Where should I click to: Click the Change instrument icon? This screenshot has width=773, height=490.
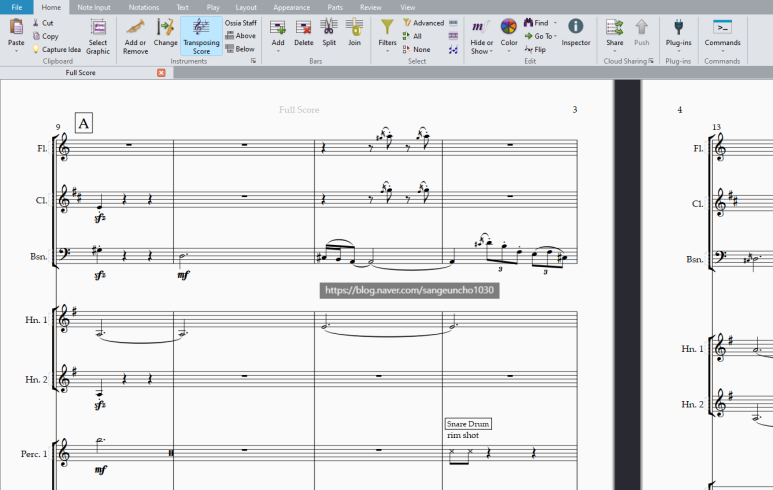(x=165, y=28)
